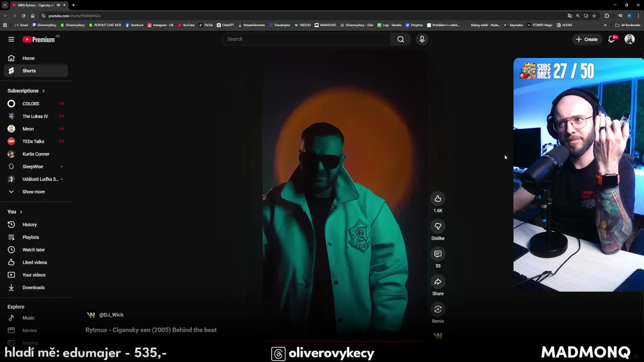
Task: Reload the page
Action: (x=23, y=16)
